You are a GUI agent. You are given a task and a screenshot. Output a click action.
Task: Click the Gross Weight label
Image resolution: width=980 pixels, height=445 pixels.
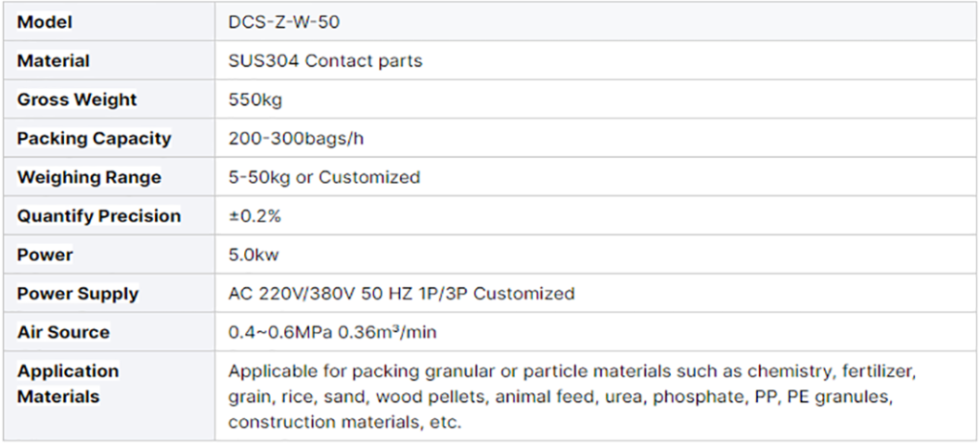77,100
